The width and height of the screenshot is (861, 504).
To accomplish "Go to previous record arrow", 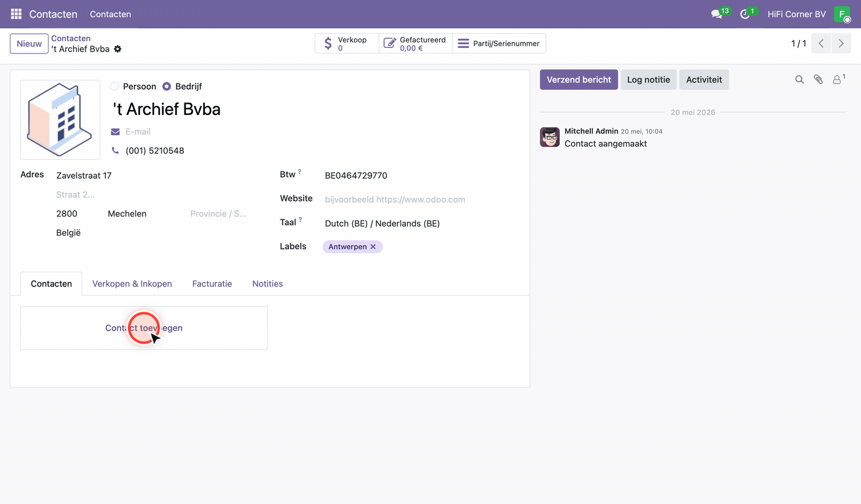I will 821,44.
